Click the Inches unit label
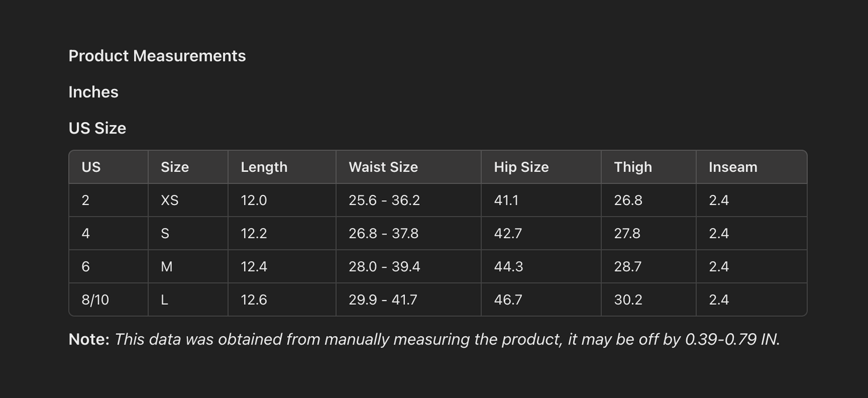Screen dimensions: 868x398 coord(93,92)
